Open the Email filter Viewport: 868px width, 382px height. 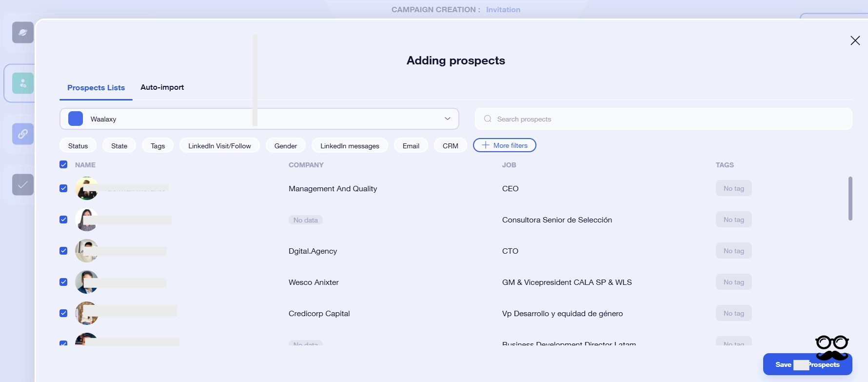[411, 146]
